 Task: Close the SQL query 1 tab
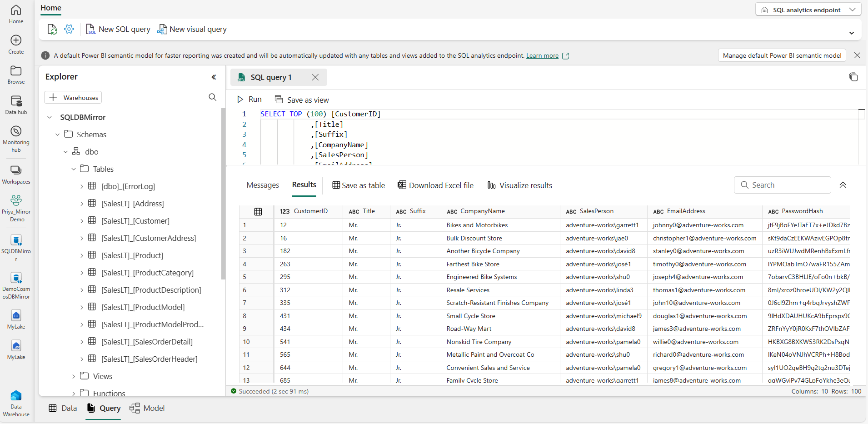(x=315, y=77)
